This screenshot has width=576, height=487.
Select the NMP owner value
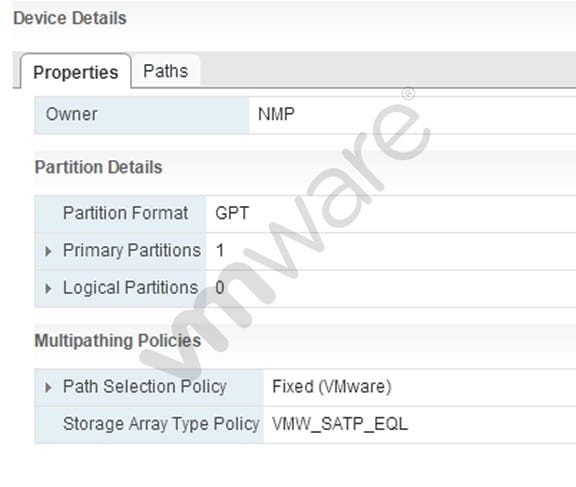[x=276, y=114]
